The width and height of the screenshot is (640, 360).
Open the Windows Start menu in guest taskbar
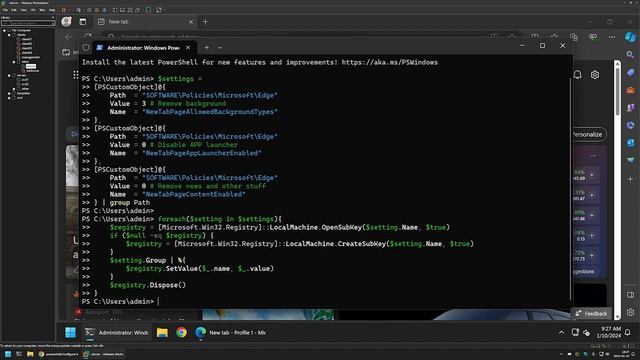[71, 332]
